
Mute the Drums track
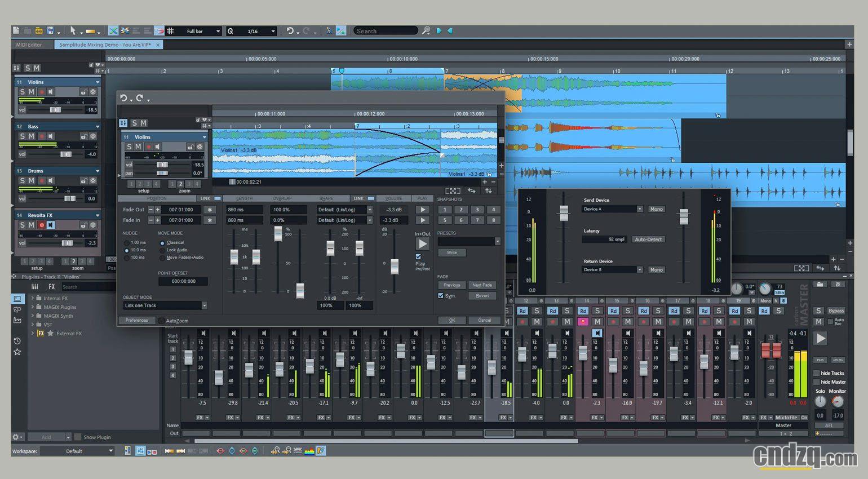[32, 181]
